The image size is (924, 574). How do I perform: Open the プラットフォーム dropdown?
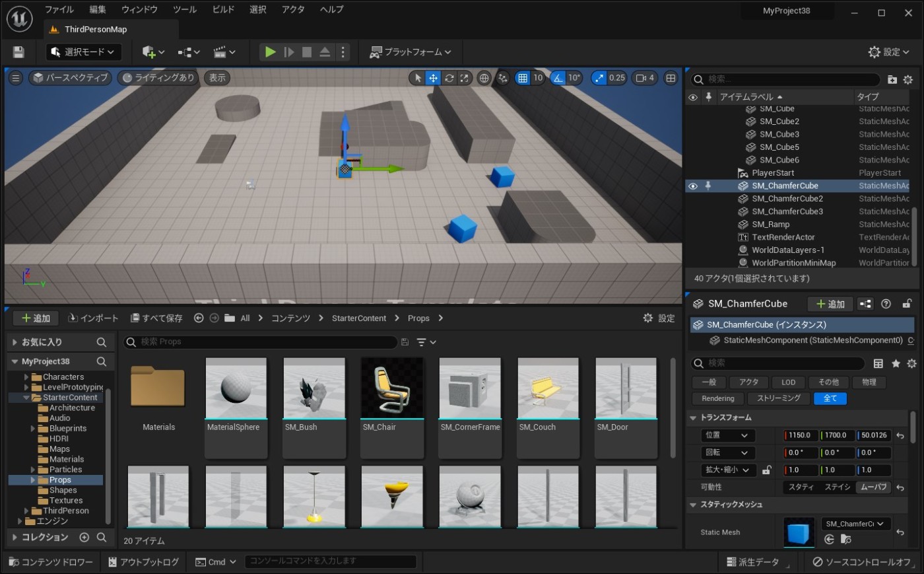[411, 52]
